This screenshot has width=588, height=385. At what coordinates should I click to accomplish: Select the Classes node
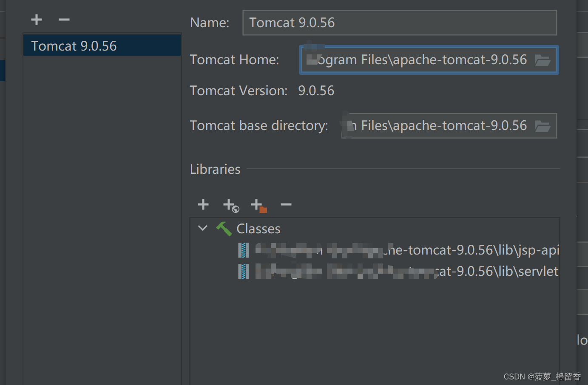(258, 229)
